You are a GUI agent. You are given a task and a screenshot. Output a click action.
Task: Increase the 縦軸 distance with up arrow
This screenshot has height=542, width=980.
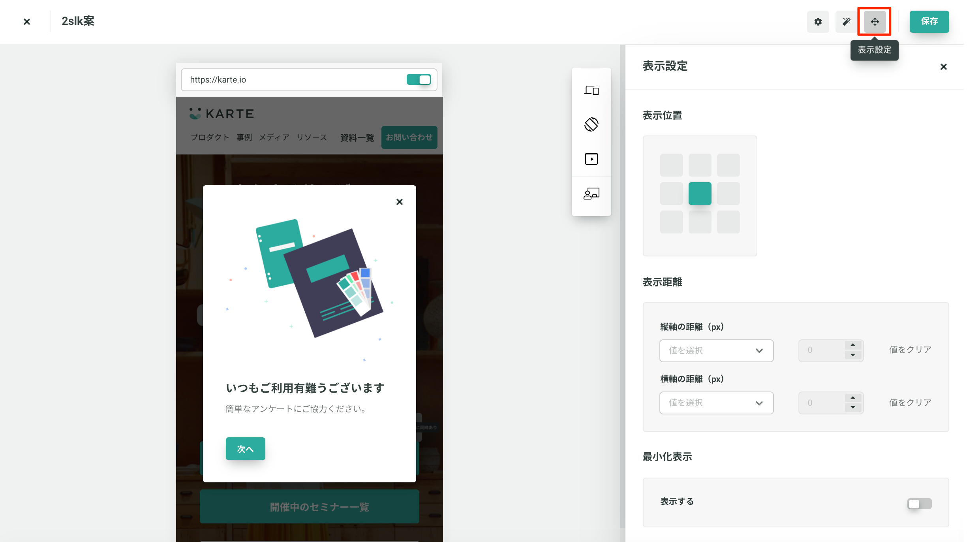[852, 345]
